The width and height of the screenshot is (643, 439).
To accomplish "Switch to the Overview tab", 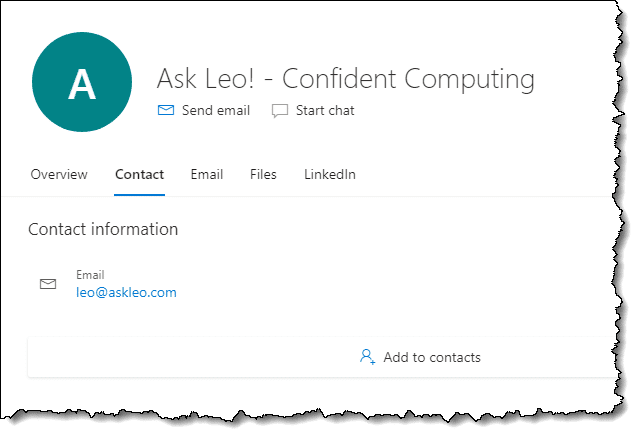I will (59, 174).
